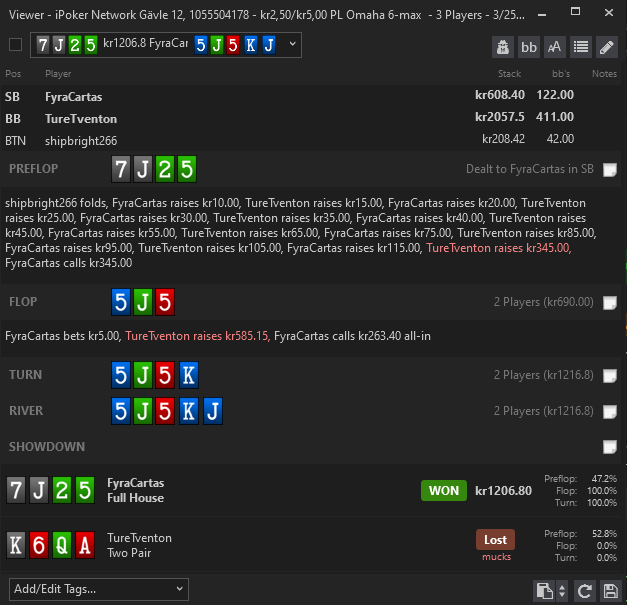The width and height of the screenshot is (627, 605).
Task: Open the TURN note icon
Action: coord(609,375)
